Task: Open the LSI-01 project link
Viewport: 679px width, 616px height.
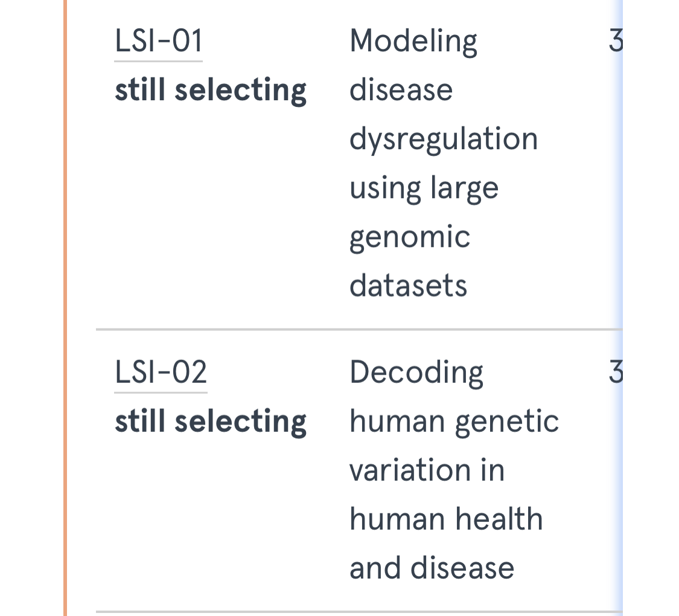Action: (158, 42)
